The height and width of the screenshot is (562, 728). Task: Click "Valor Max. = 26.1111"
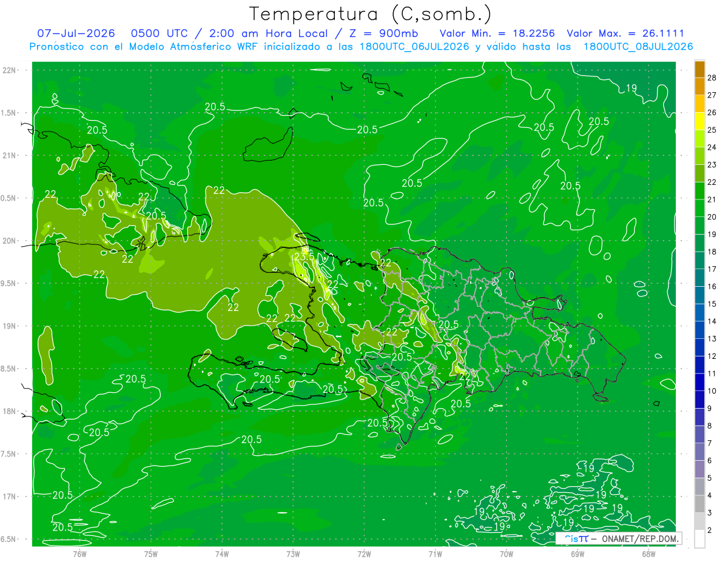(x=625, y=33)
